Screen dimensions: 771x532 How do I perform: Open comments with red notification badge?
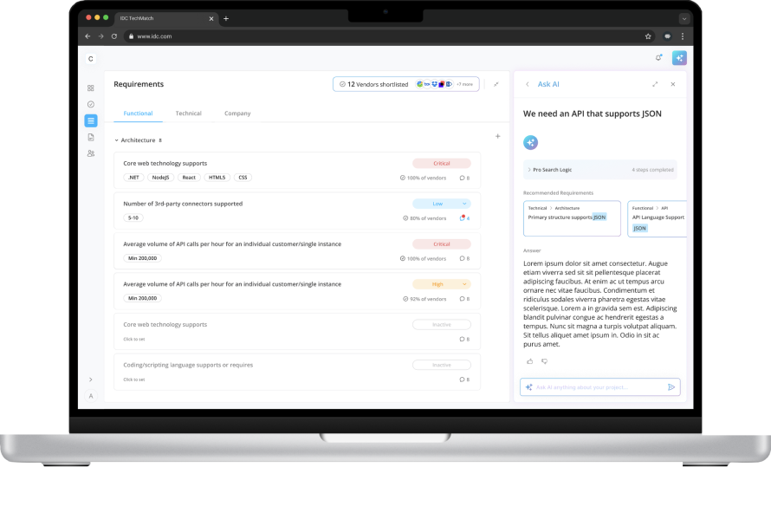(463, 218)
